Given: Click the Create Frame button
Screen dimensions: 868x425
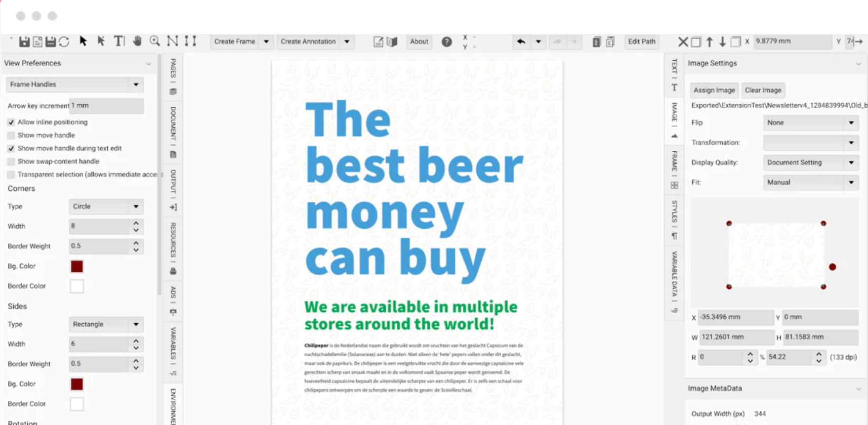Looking at the screenshot, I should click(234, 41).
